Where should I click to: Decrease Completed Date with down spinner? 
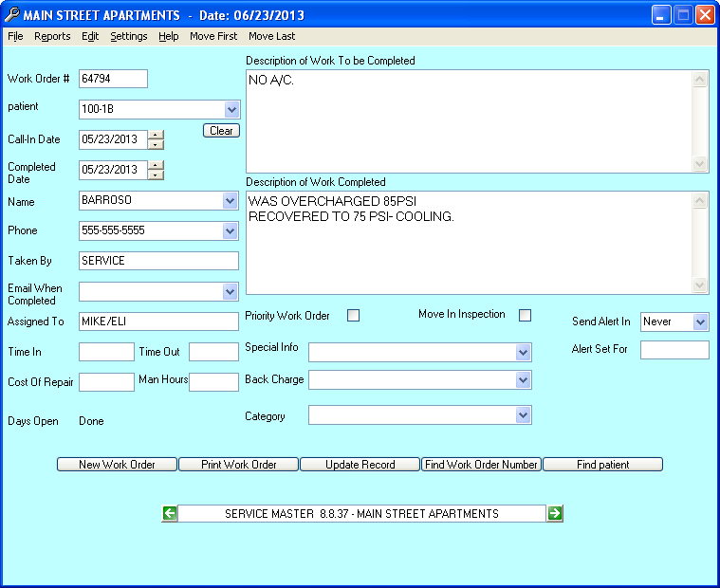[x=157, y=175]
